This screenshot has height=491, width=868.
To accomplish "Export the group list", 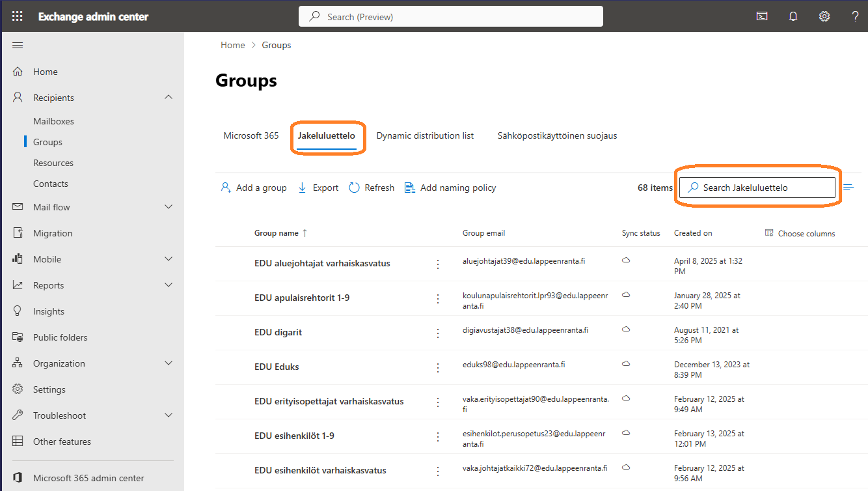I will 318,188.
